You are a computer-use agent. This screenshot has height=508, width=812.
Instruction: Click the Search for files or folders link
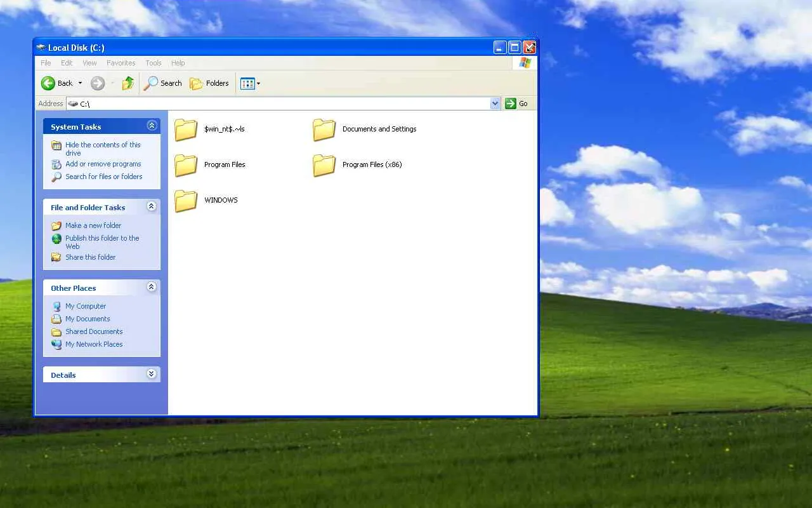click(104, 177)
